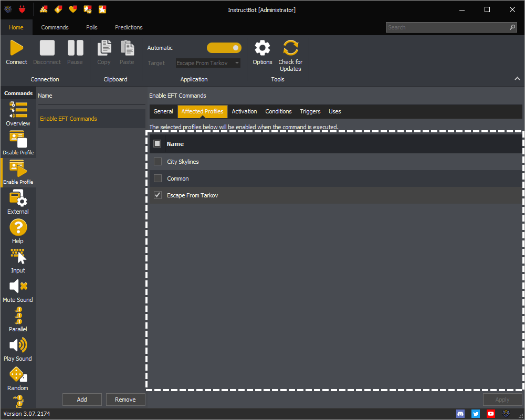
Task: Toggle the select-all checkbox in Name header
Action: tap(157, 144)
